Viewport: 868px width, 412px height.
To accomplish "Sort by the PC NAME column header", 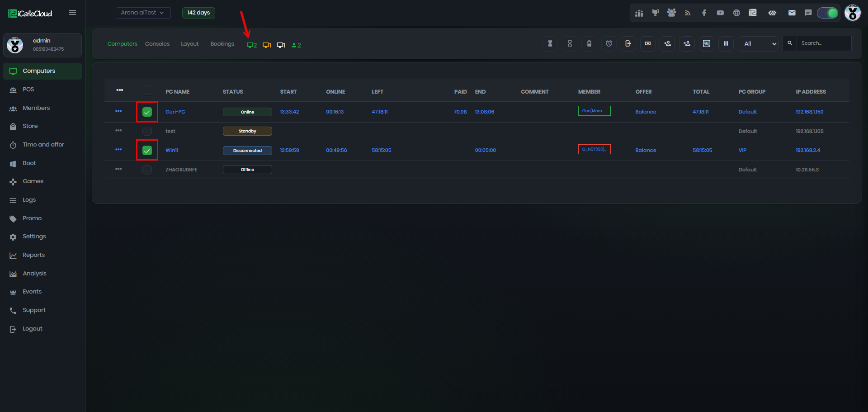I will [x=178, y=92].
